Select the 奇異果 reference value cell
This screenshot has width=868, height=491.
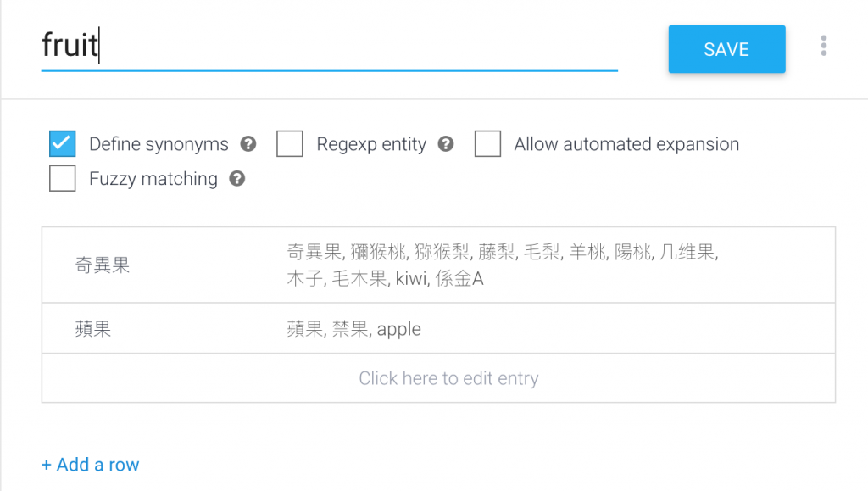coord(103,265)
